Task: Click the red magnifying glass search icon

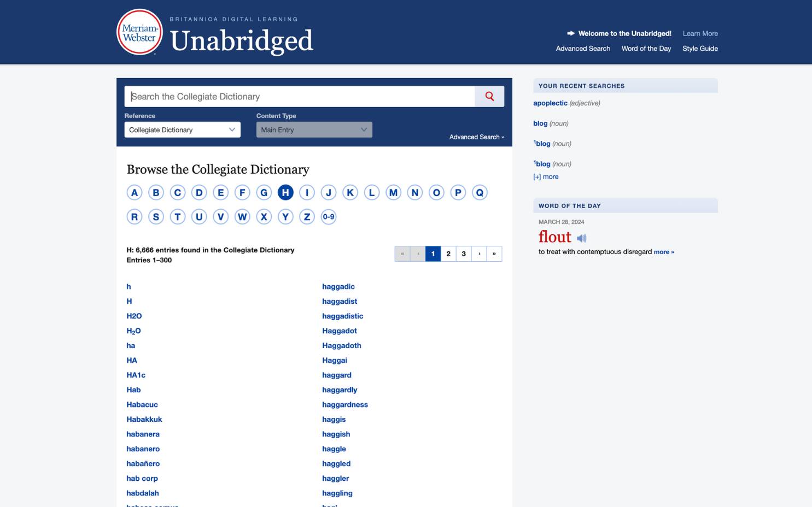Action: point(489,97)
